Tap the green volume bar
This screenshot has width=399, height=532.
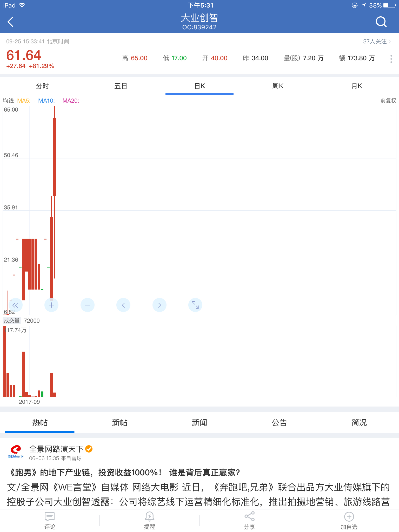pos(42,394)
